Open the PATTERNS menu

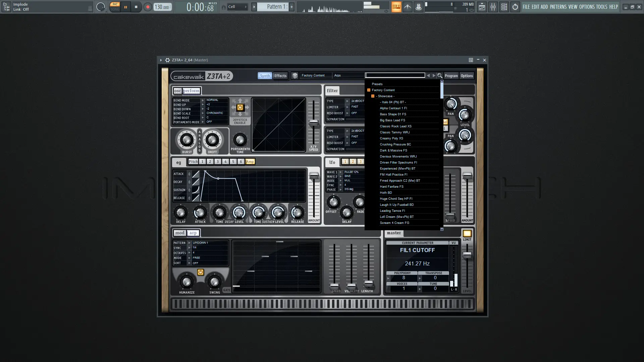point(558,7)
